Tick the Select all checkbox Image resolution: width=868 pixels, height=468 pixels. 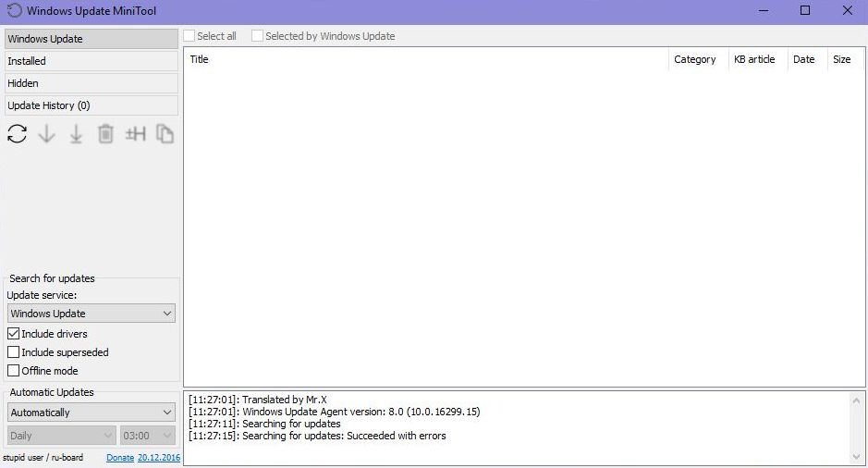189,36
